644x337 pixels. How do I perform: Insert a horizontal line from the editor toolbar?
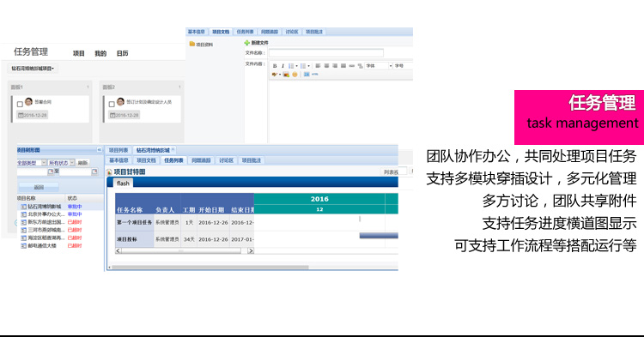point(352,65)
